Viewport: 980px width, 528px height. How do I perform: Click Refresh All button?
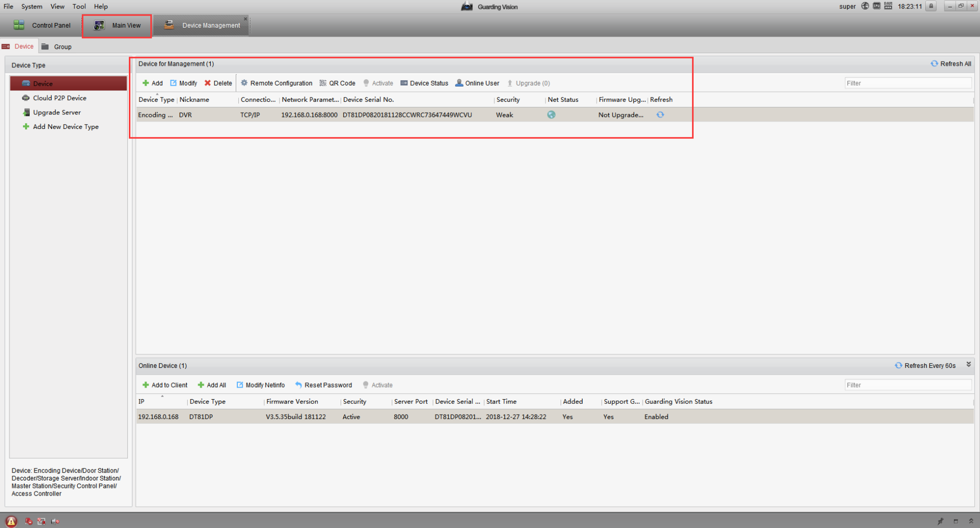[x=950, y=64]
